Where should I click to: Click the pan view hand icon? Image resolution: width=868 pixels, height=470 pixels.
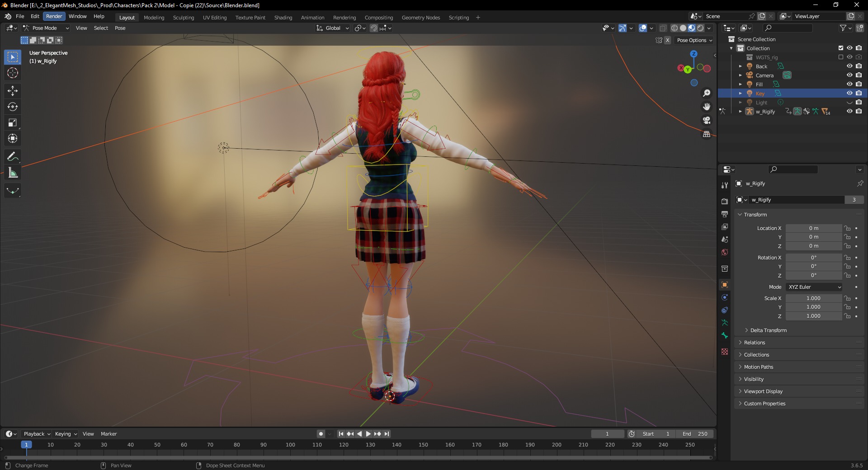click(707, 107)
